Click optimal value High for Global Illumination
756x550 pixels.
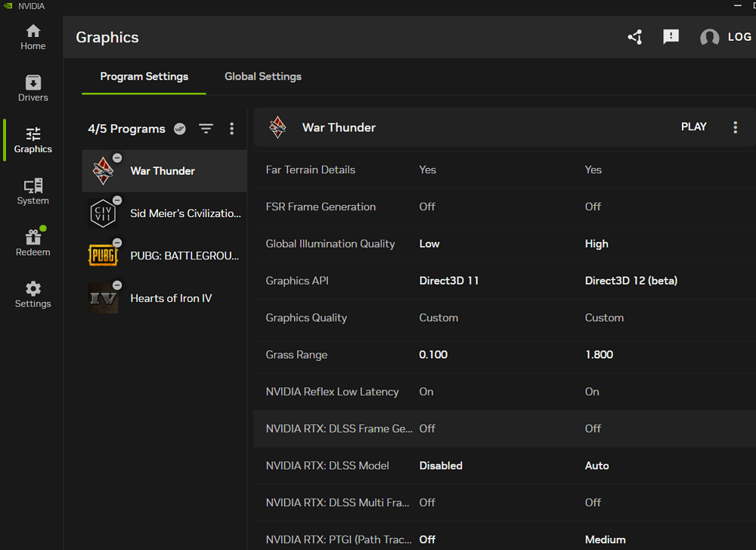coord(596,244)
